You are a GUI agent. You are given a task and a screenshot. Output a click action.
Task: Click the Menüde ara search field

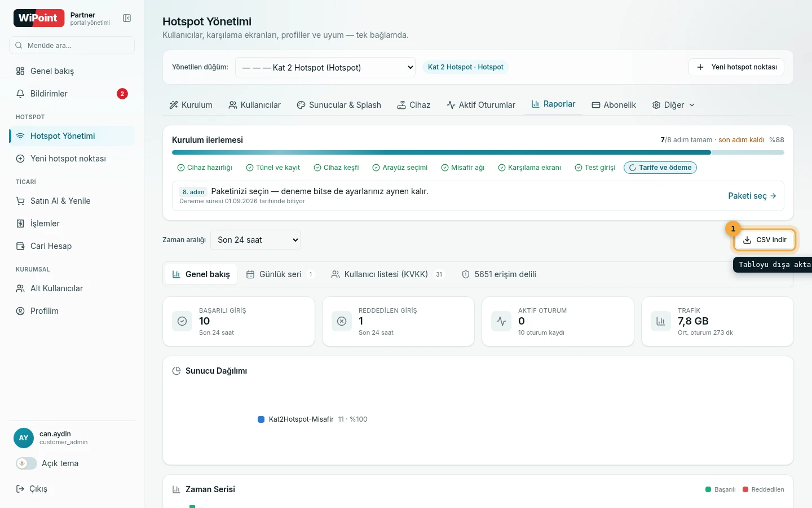coord(72,45)
